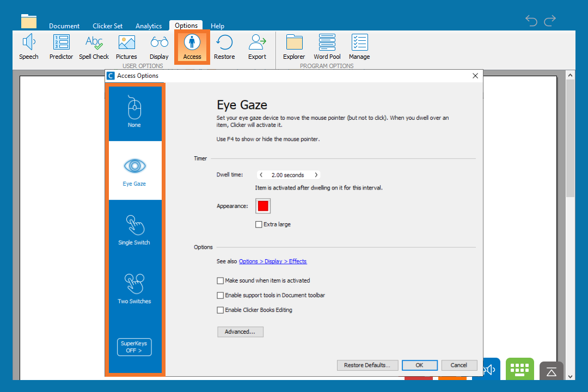Image resolution: width=588 pixels, height=392 pixels.
Task: Switch to the Clicker Set tab
Action: (107, 26)
